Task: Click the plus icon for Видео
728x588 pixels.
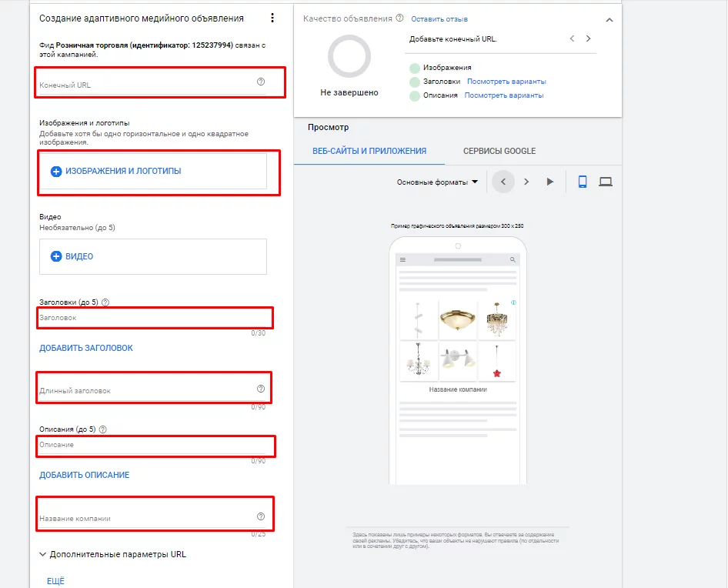Action: (x=55, y=256)
